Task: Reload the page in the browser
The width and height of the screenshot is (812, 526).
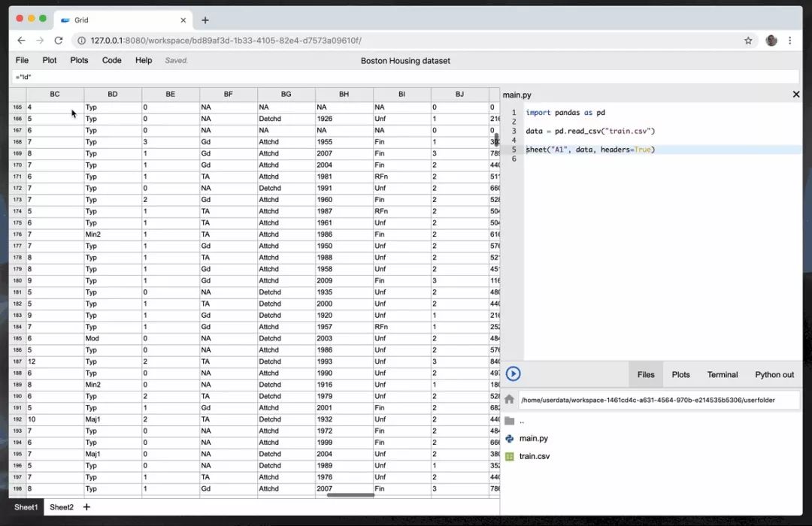Action: pyautogui.click(x=58, y=41)
